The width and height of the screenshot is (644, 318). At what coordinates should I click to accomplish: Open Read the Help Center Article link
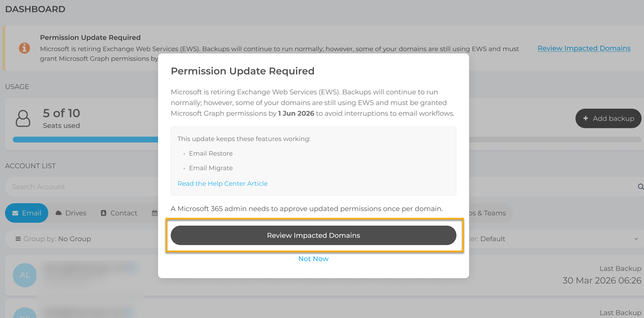(223, 183)
